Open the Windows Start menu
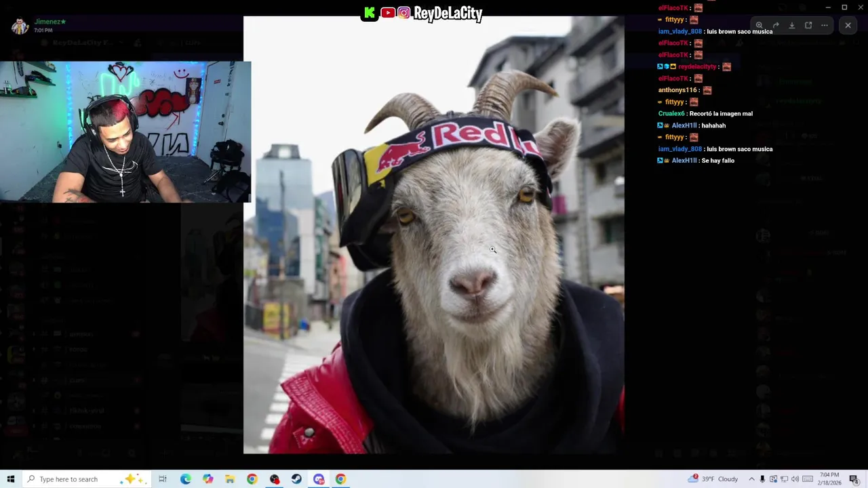The height and width of the screenshot is (488, 868). [x=10, y=479]
